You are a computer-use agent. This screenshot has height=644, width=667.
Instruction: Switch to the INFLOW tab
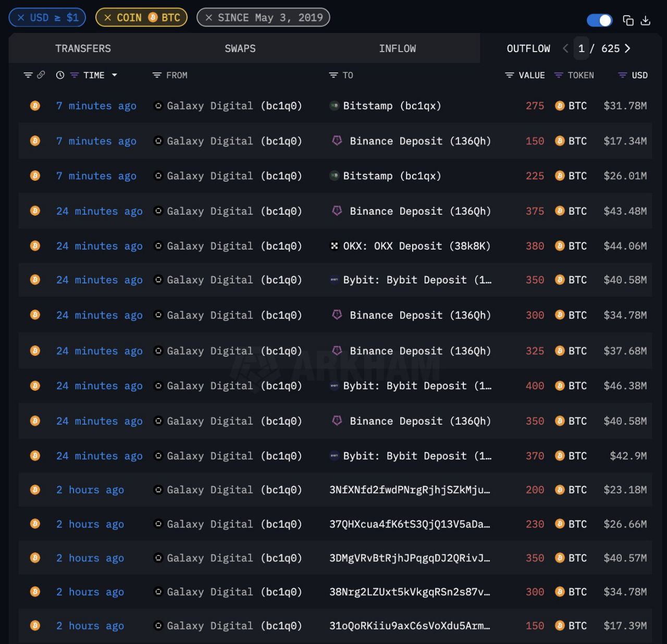(x=397, y=48)
